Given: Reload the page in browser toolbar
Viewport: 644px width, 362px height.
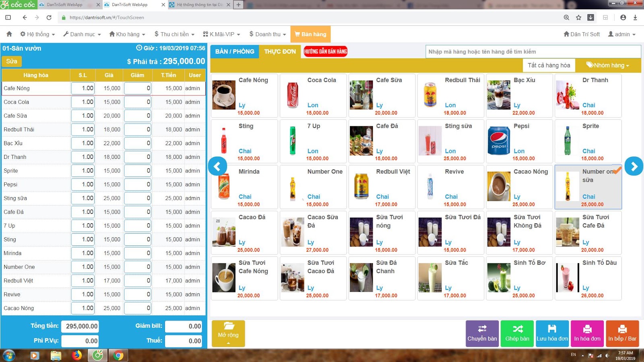Looking at the screenshot, I should [49, 17].
